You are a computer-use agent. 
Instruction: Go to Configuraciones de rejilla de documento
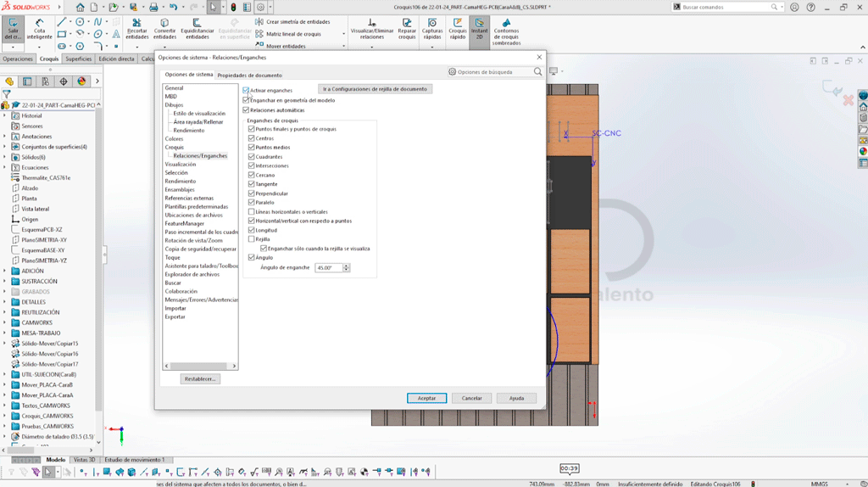pyautogui.click(x=375, y=88)
